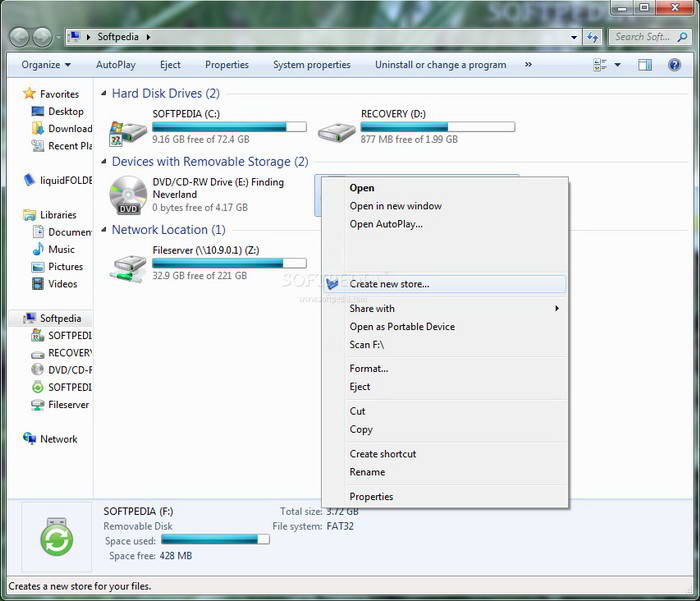Toggle the preview pane icon
Screen dimensions: 700x601
[x=645, y=65]
